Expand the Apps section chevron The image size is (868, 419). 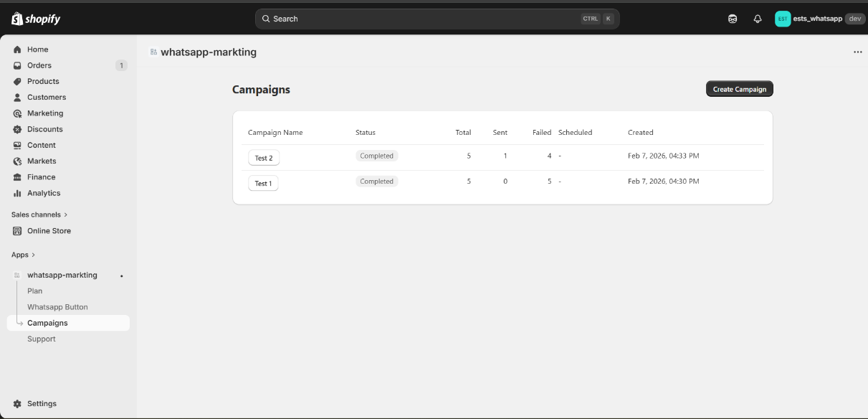tap(33, 255)
